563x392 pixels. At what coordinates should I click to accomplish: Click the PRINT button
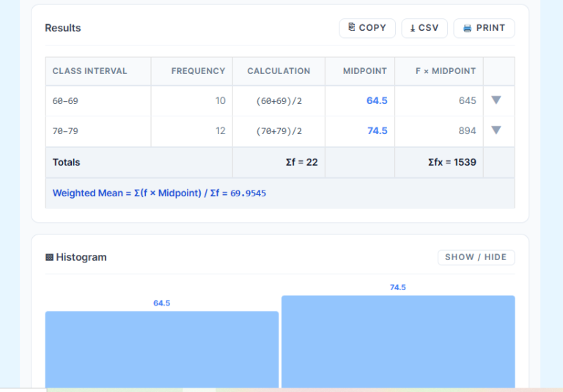pos(484,28)
